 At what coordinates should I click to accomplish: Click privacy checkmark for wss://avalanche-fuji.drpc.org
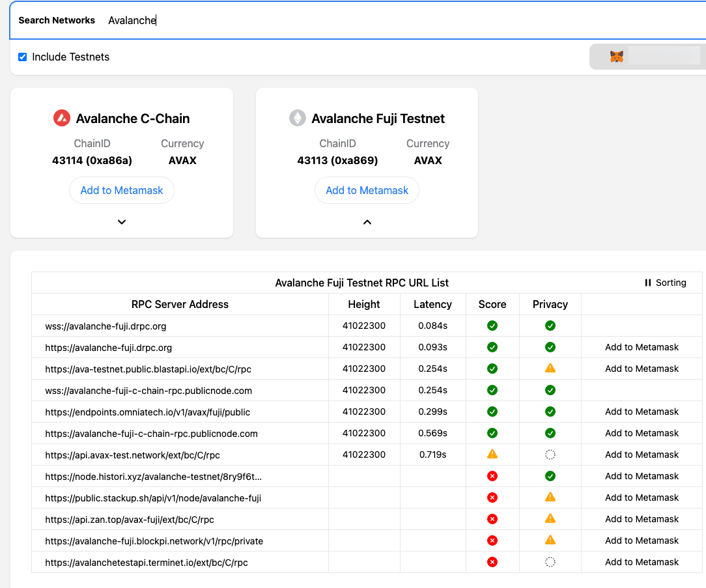(550, 326)
